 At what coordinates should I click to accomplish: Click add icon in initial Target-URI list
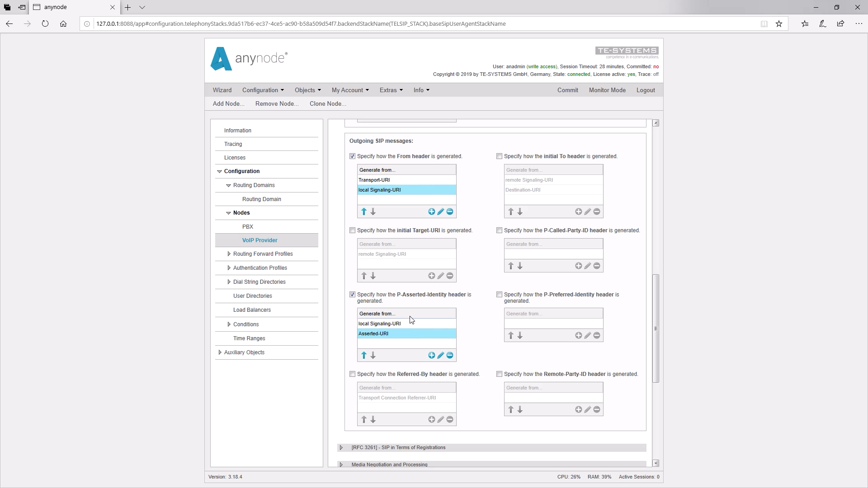(x=431, y=276)
